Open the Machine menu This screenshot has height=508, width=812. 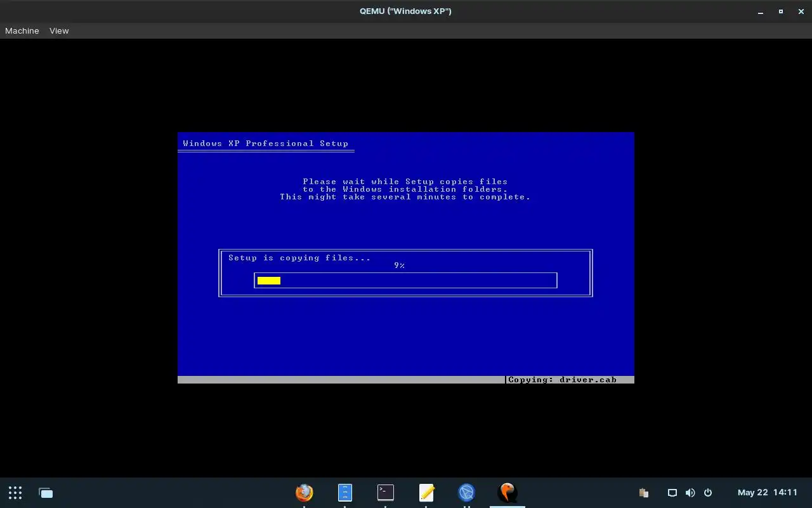click(x=22, y=30)
